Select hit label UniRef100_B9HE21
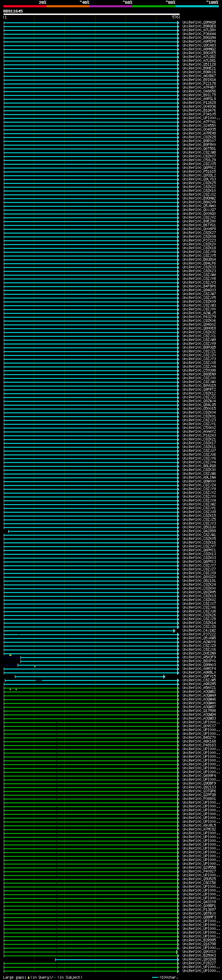The height and width of the screenshot is (980, 222). (199, 68)
